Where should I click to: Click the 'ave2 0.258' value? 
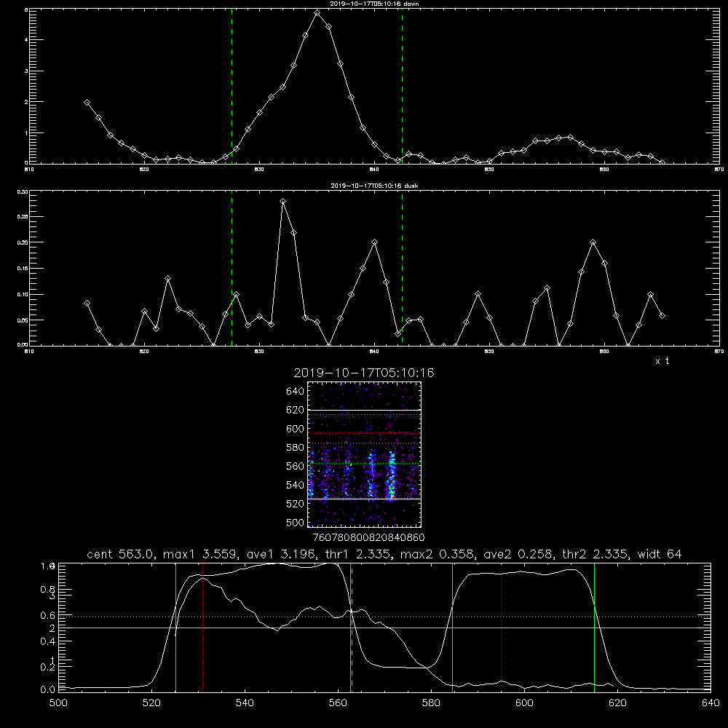pyautogui.click(x=518, y=554)
